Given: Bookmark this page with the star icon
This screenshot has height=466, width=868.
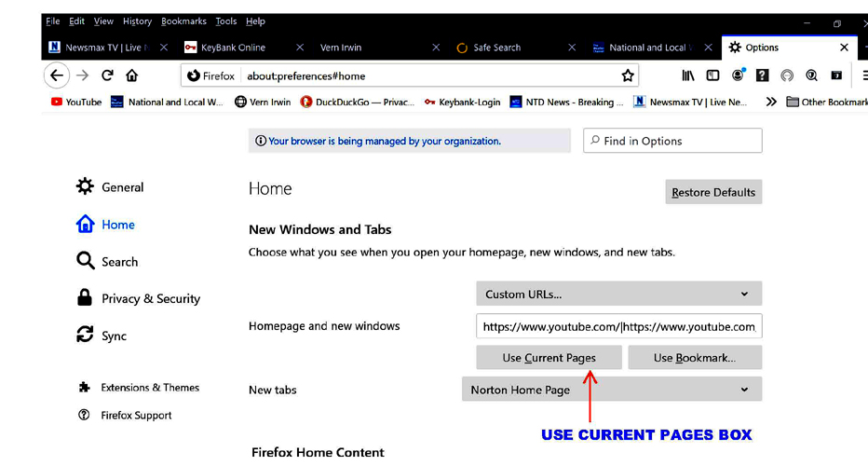Looking at the screenshot, I should [x=628, y=75].
